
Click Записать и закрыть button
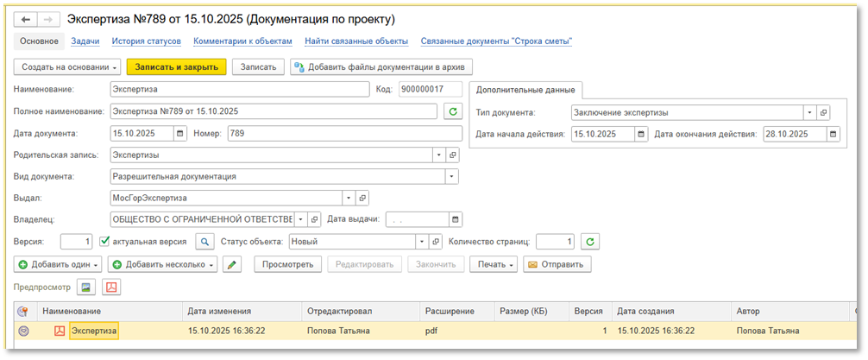coord(176,66)
